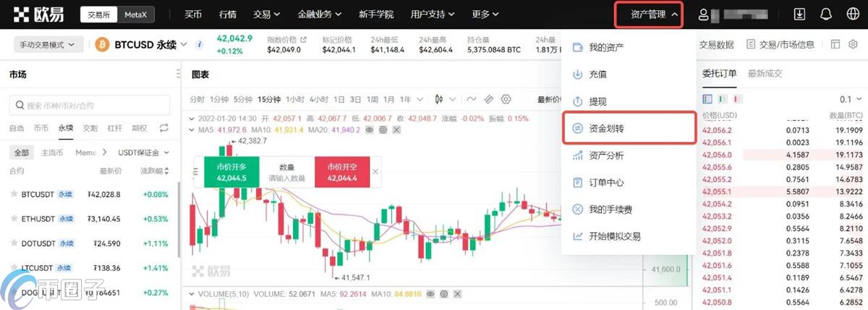The height and width of the screenshot is (310, 868).
Task: Switch to 最新成交 tab
Action: click(765, 74)
